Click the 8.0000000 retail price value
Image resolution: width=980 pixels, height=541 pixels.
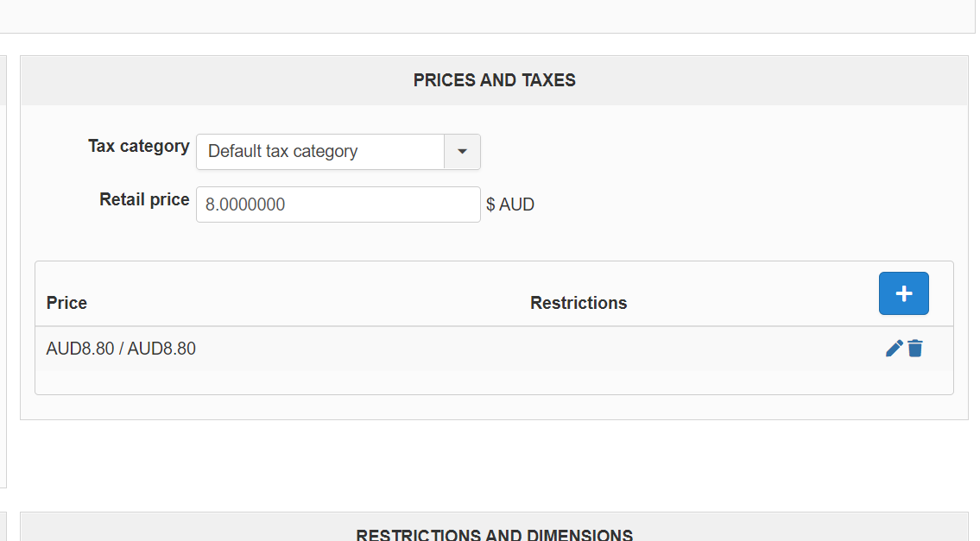[245, 204]
